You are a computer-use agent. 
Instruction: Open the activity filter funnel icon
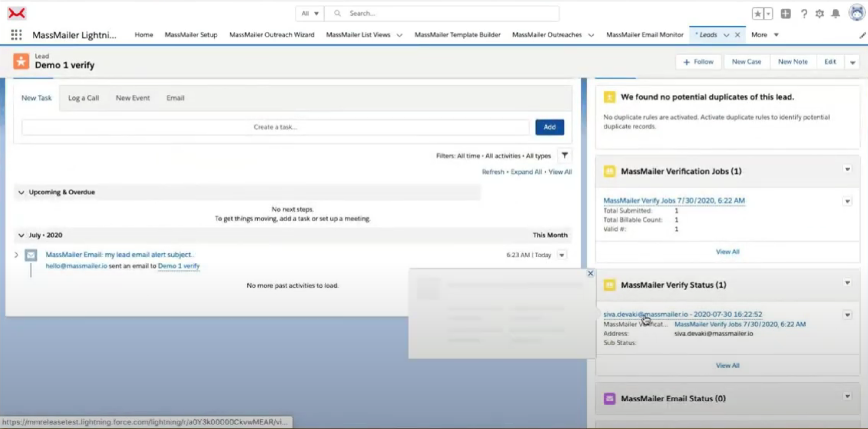coord(565,155)
